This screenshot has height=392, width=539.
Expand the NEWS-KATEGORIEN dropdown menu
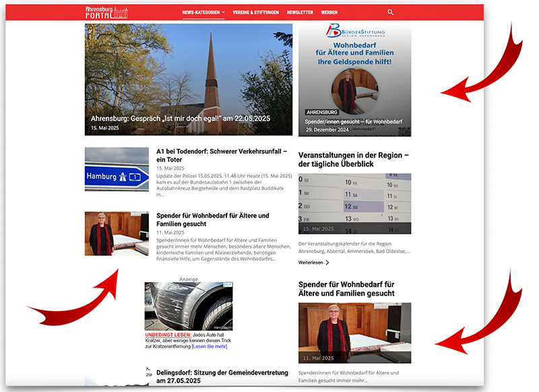point(203,12)
